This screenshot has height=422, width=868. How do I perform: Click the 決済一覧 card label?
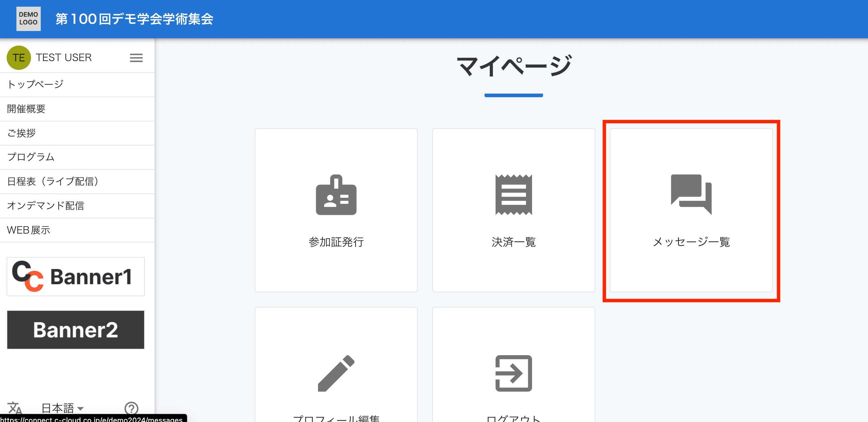click(514, 242)
